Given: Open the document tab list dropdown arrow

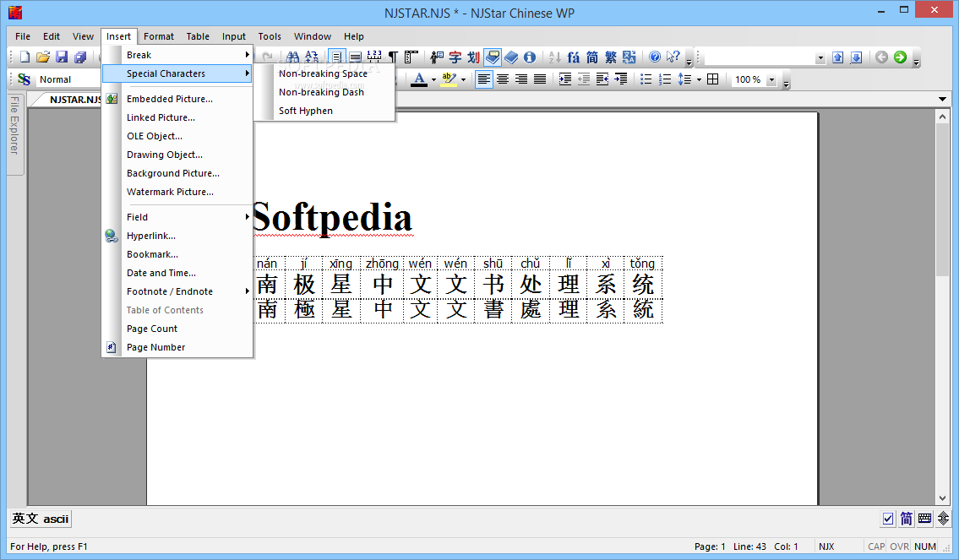Looking at the screenshot, I should [x=942, y=99].
